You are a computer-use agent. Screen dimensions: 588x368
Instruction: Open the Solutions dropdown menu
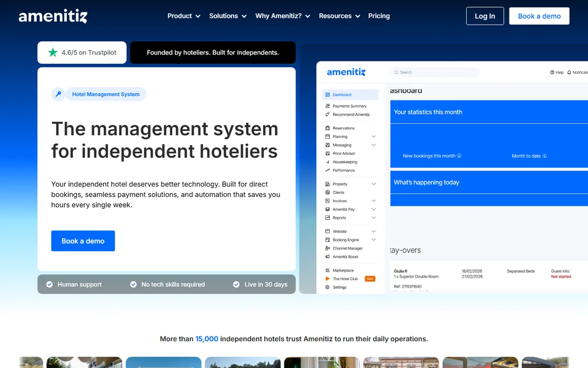pyautogui.click(x=228, y=16)
